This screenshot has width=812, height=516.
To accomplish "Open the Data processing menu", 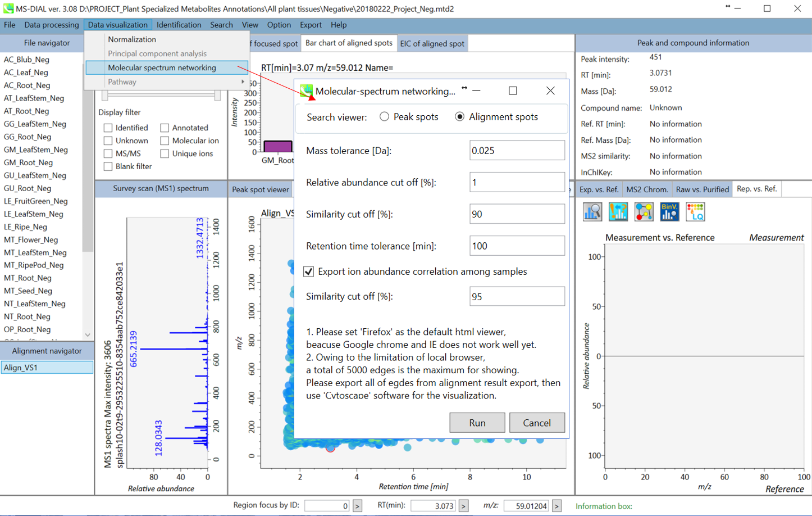I will pyautogui.click(x=52, y=25).
